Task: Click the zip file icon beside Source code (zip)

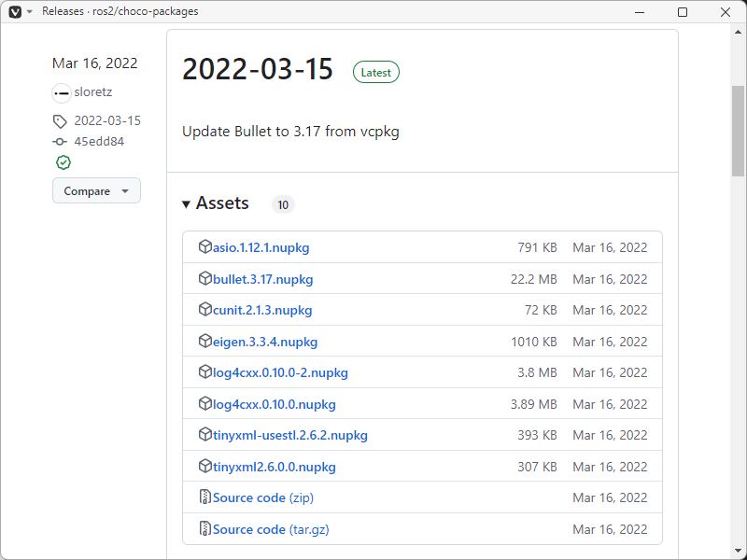Action: 204,497
